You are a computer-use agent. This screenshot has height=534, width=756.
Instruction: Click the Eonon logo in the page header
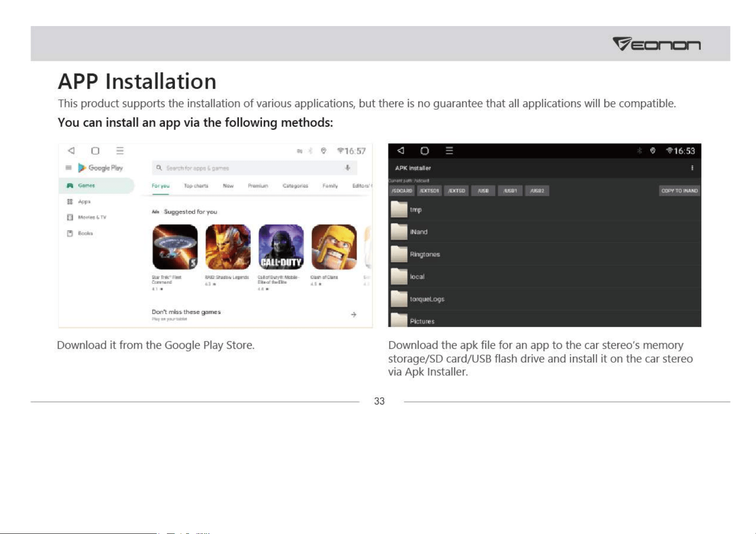[656, 44]
